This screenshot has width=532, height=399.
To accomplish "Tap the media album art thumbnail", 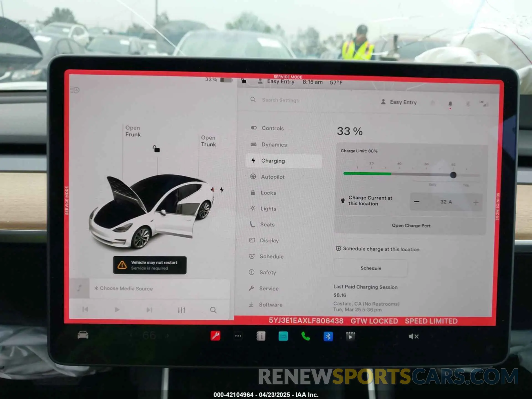I will [80, 288].
